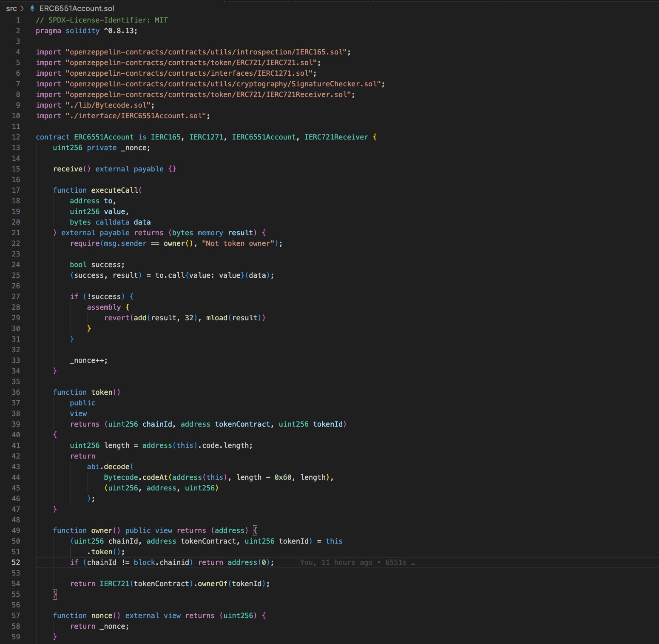The width and height of the screenshot is (659, 644).
Task: Click the IERC721(tokenContract).ownerOf(tokenId) return
Action: pyautogui.click(x=170, y=584)
